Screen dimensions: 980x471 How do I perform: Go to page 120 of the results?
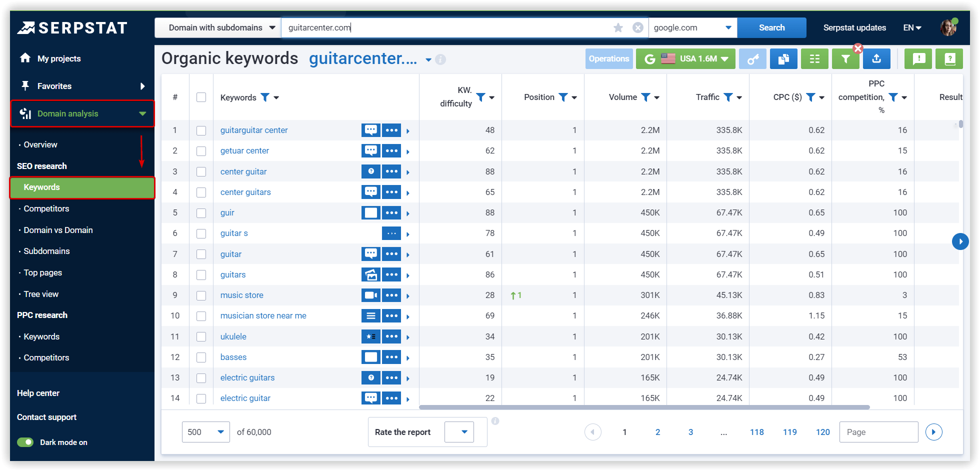click(x=822, y=431)
